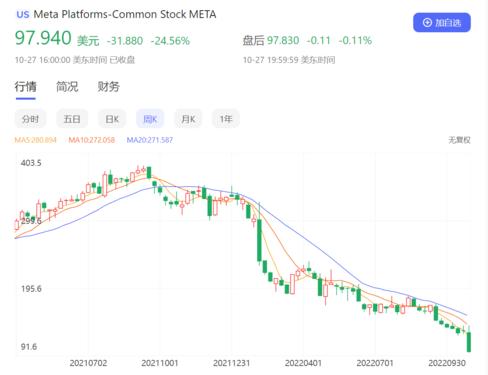Click the US market badge

(x=23, y=15)
